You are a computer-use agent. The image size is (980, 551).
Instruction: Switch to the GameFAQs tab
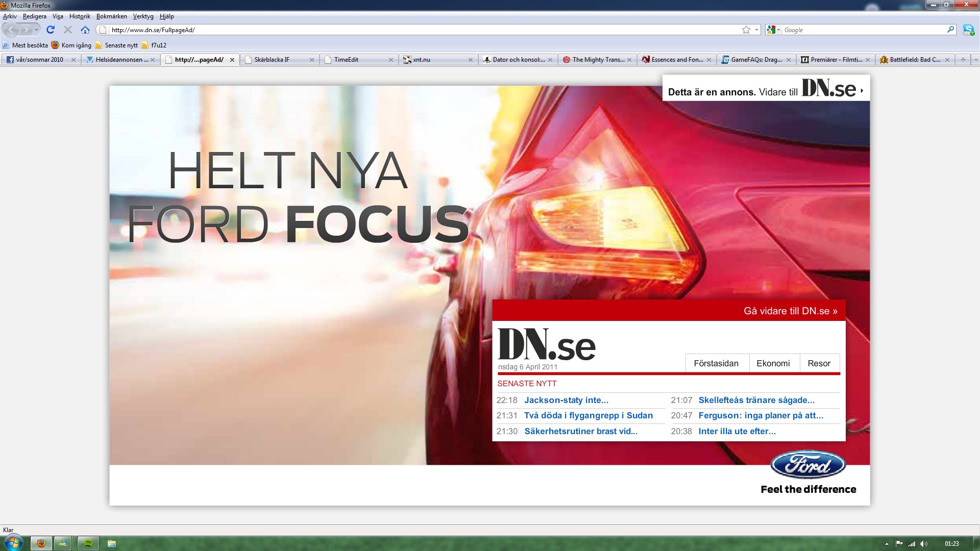pos(756,60)
